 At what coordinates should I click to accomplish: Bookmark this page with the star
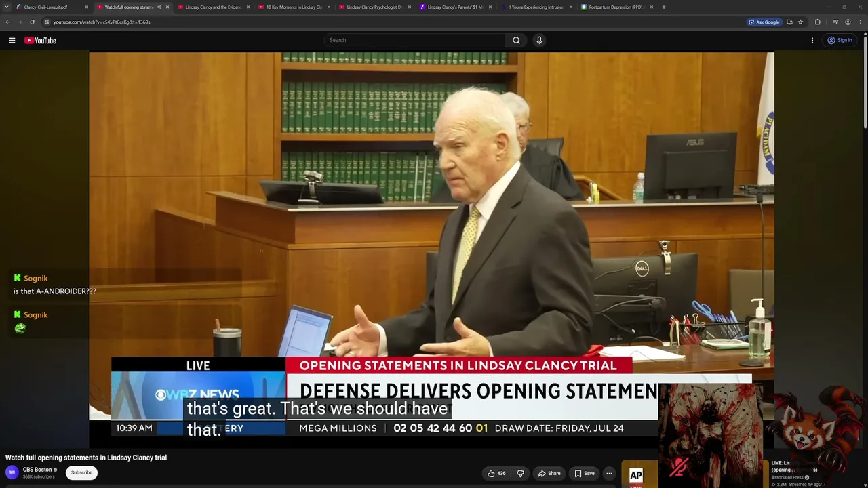pyautogui.click(x=801, y=22)
